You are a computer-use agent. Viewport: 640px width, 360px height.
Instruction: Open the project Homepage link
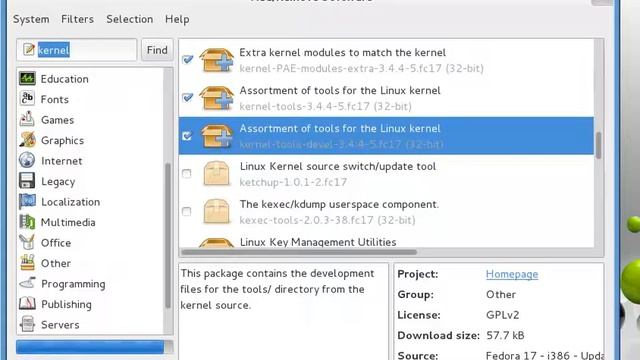[512, 274]
